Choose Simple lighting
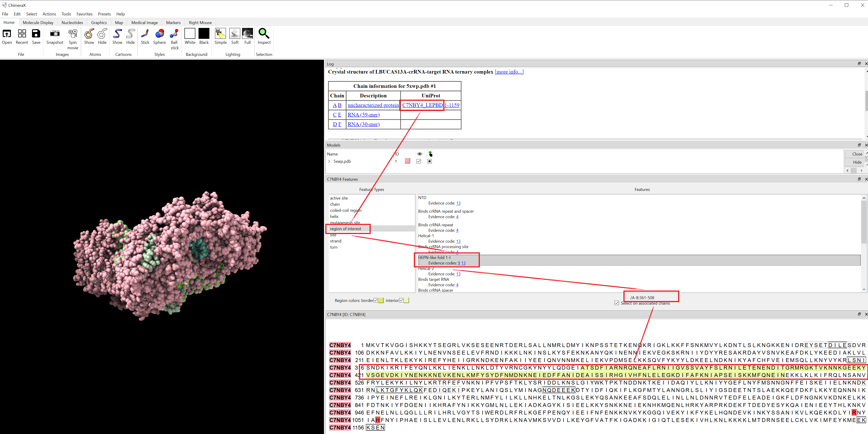This screenshot has width=868, height=434. [220, 33]
